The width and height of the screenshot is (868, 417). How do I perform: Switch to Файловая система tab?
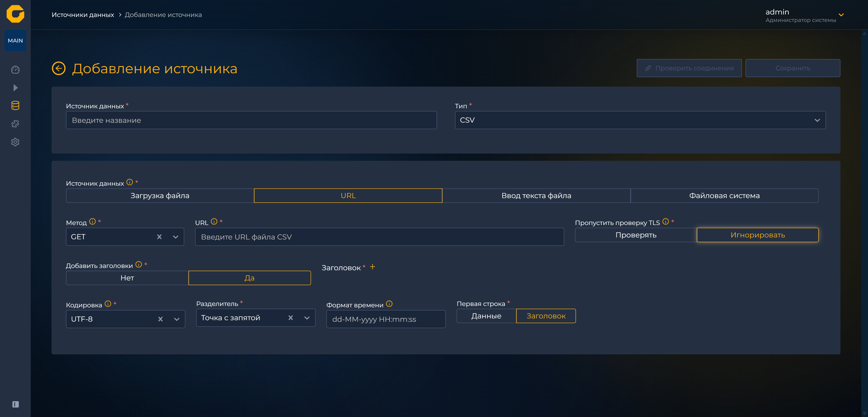724,196
